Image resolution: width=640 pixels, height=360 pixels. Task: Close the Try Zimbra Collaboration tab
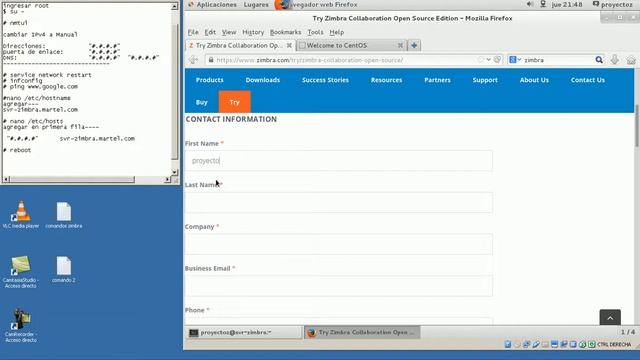pos(289,45)
